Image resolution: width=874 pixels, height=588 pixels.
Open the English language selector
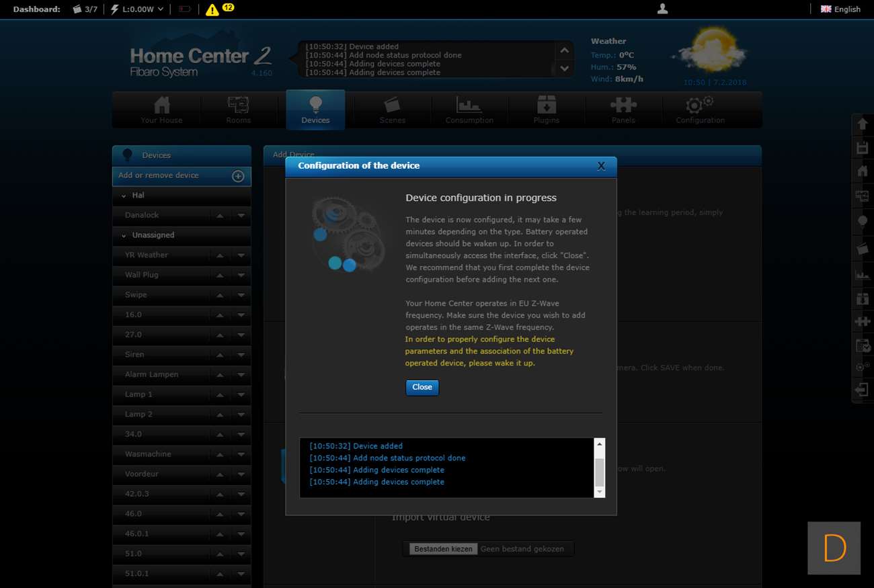click(x=840, y=9)
